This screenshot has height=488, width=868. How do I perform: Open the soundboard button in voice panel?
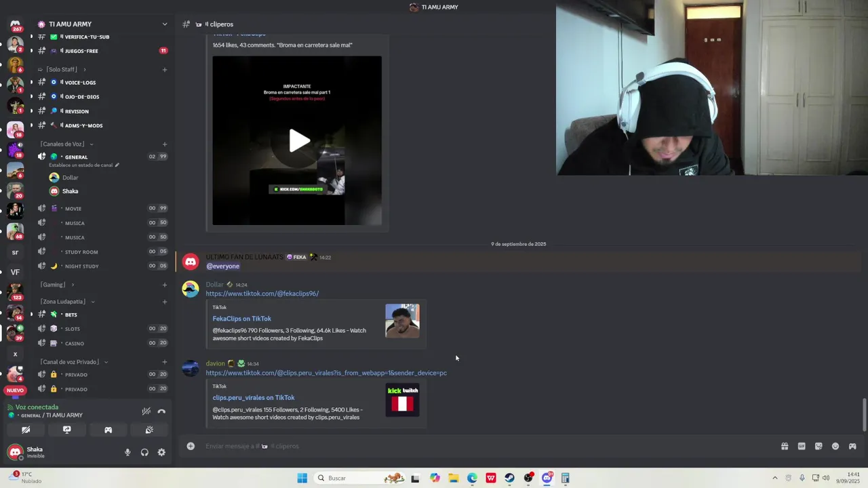click(149, 430)
